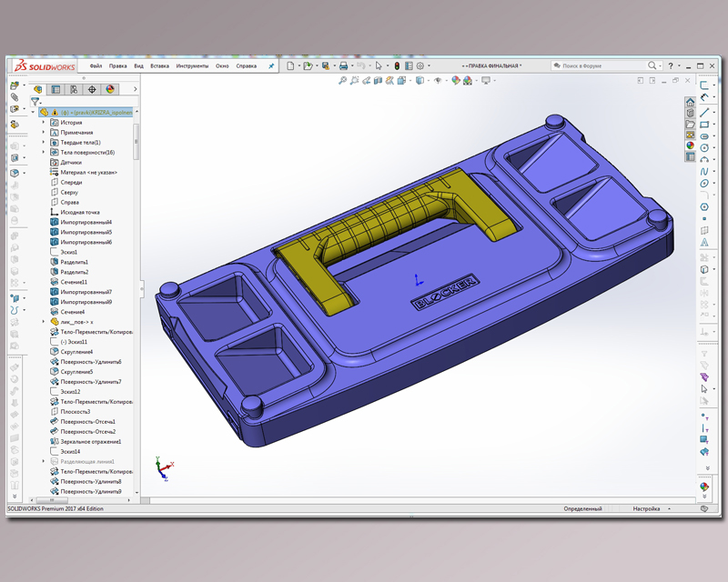Click the Настройка status bar button

(646, 508)
